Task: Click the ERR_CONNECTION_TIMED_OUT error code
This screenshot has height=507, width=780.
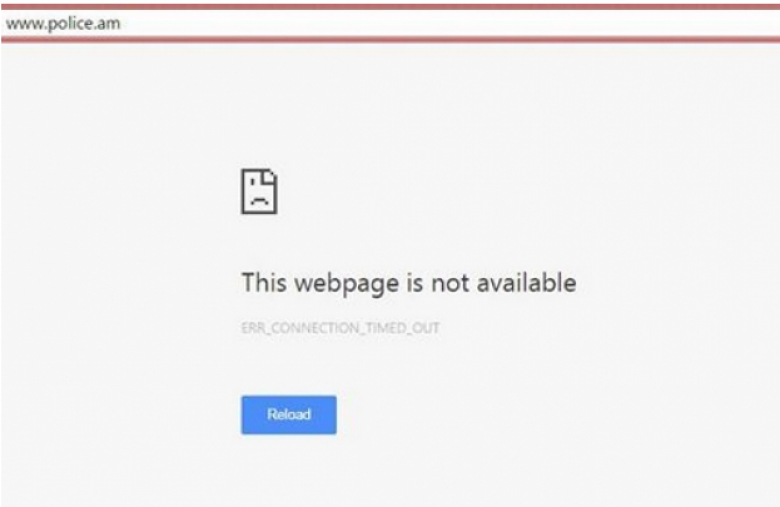Action: click(x=341, y=328)
